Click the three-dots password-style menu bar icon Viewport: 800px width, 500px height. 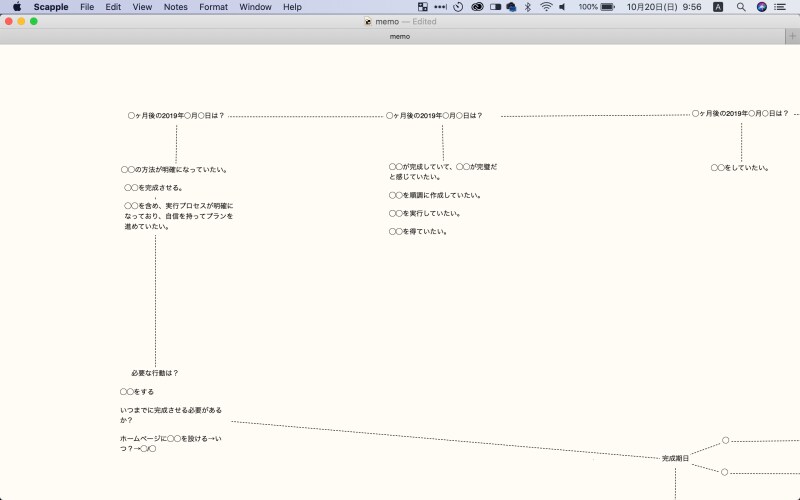point(440,7)
